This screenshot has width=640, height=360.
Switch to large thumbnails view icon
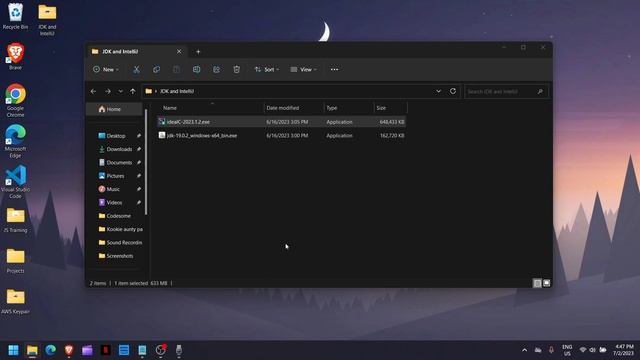547,283
